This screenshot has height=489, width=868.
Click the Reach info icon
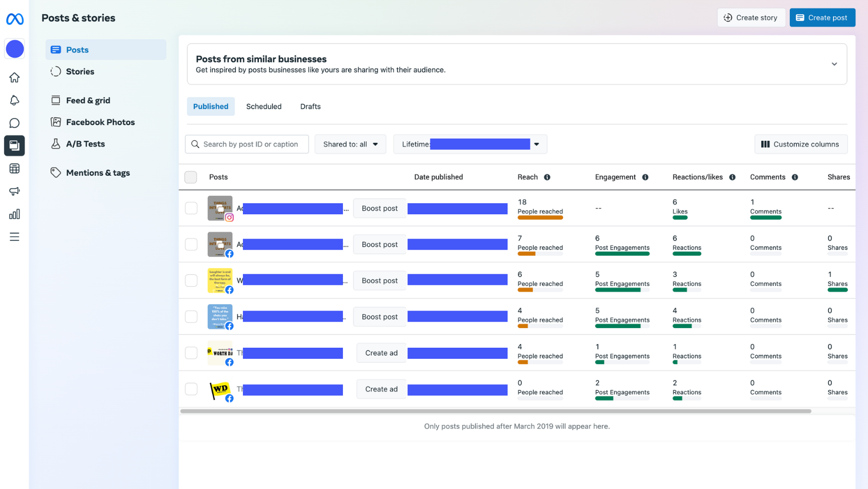pos(547,177)
